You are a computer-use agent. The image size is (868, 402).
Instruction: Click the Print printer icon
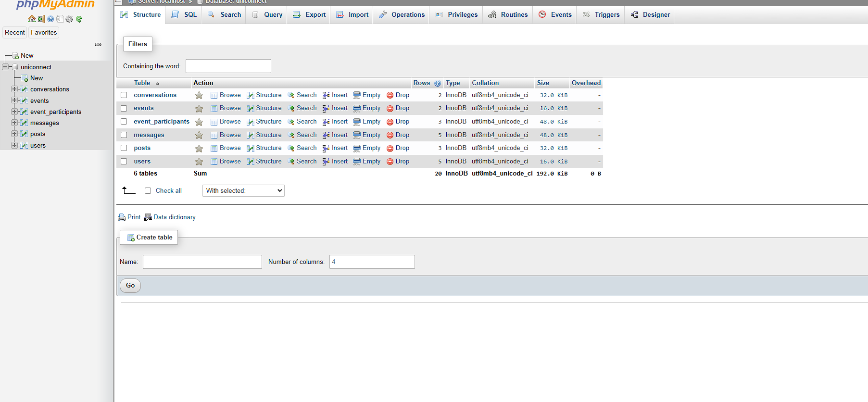[x=122, y=217]
